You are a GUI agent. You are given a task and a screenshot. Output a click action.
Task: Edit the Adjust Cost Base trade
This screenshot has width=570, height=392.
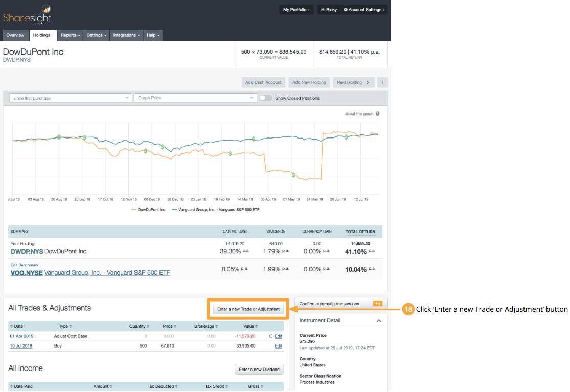[279, 336]
